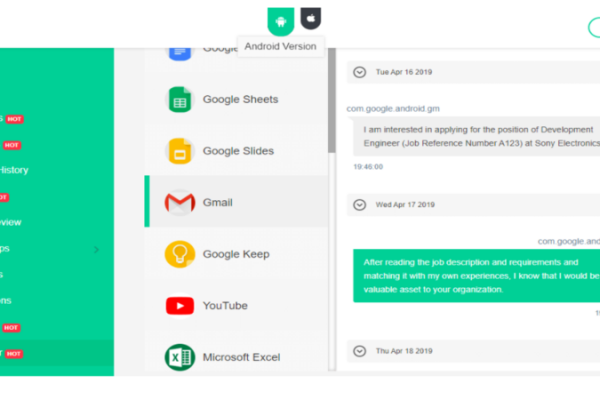The width and height of the screenshot is (600, 400).
Task: Choose Gmail from the app list
Action: point(236,201)
